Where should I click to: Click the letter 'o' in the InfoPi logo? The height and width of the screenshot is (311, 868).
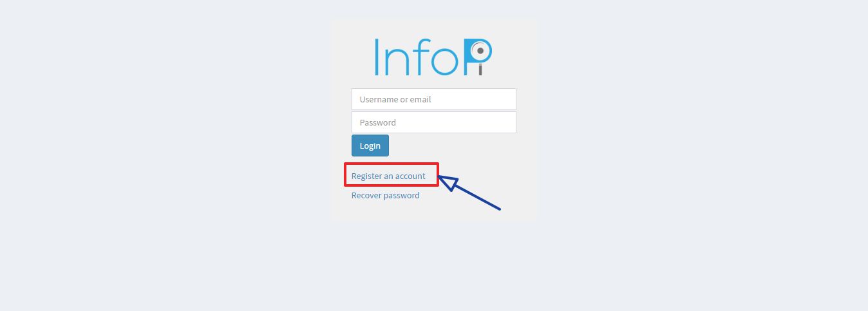click(x=446, y=62)
